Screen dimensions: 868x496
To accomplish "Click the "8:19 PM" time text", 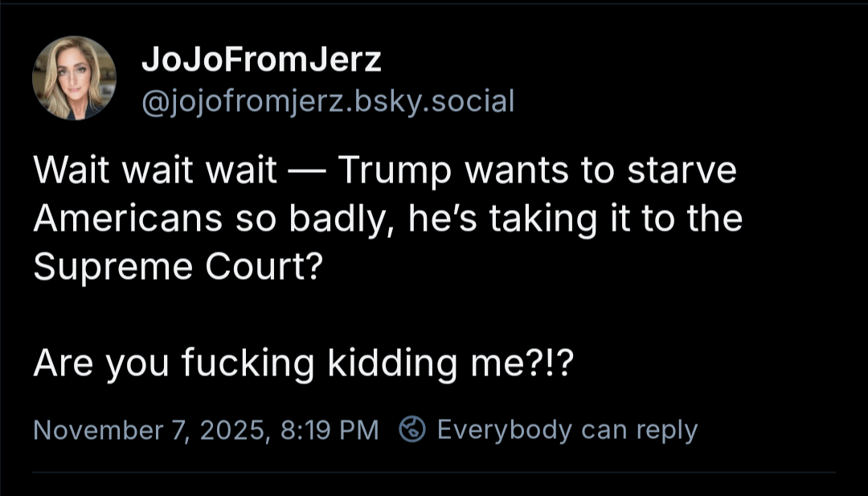I will (330, 430).
